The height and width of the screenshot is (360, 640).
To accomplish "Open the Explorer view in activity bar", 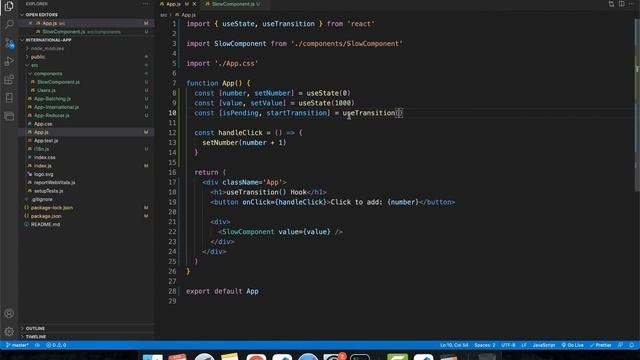I will coord(9,6).
